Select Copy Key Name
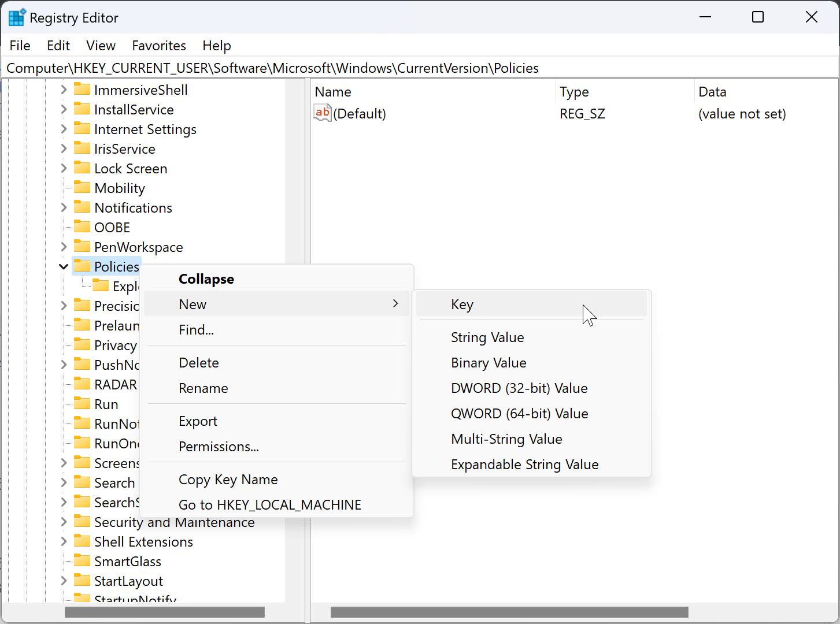 click(276, 479)
